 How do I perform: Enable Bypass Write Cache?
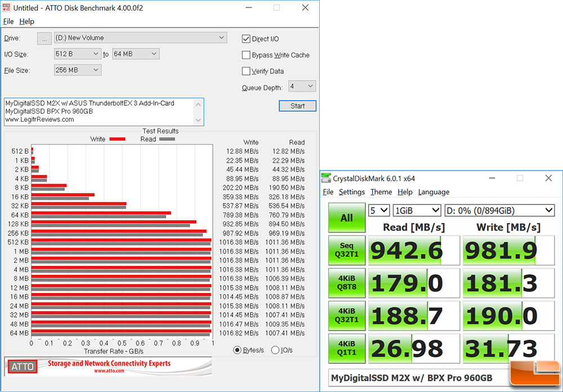coord(246,55)
